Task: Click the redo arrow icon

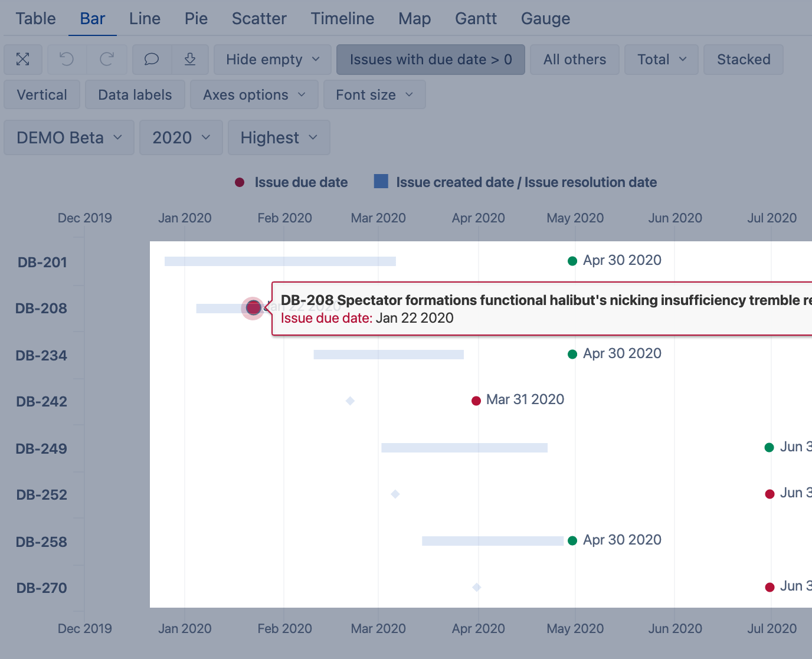Action: click(107, 60)
